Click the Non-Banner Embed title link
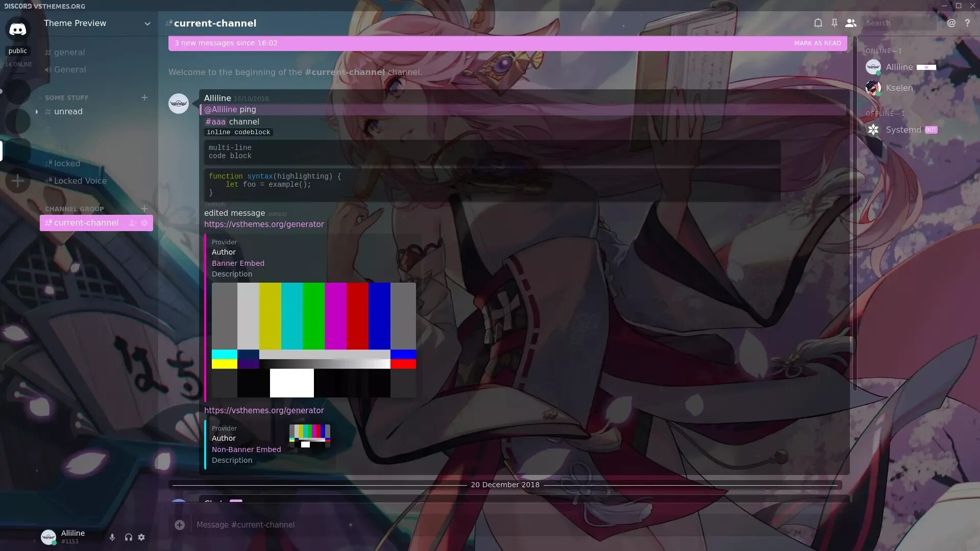The width and height of the screenshot is (980, 551). pos(246,449)
